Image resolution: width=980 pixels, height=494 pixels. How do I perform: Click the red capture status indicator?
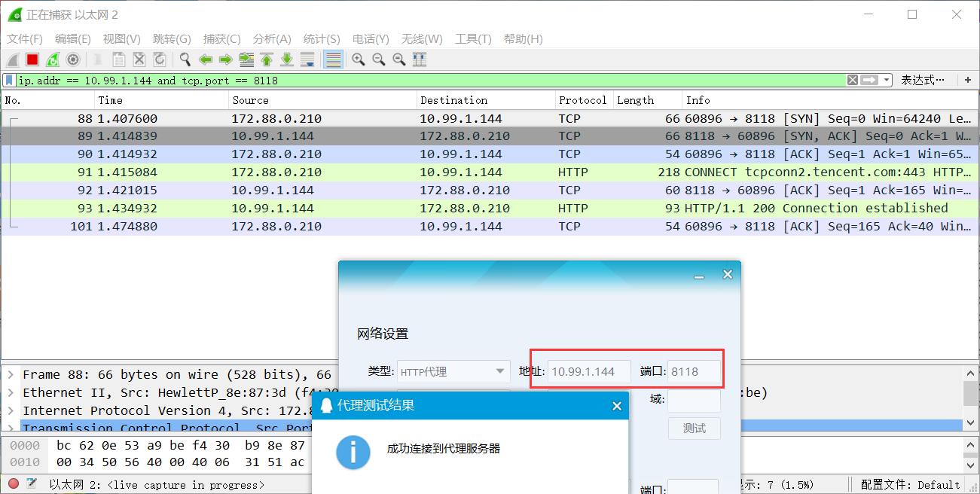tap(13, 484)
